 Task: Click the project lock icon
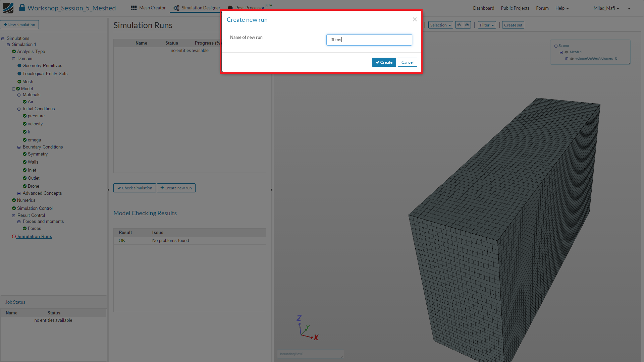(x=22, y=7)
